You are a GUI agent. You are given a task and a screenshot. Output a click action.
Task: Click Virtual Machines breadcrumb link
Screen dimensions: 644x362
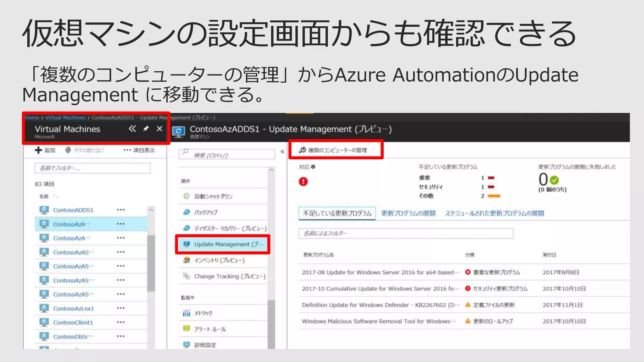65,118
